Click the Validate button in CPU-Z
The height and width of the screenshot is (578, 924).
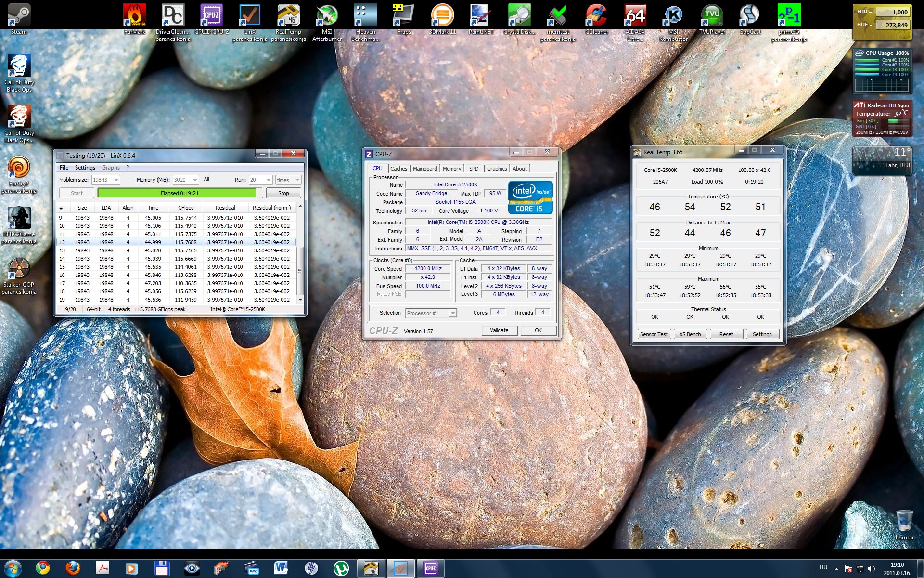(x=499, y=330)
